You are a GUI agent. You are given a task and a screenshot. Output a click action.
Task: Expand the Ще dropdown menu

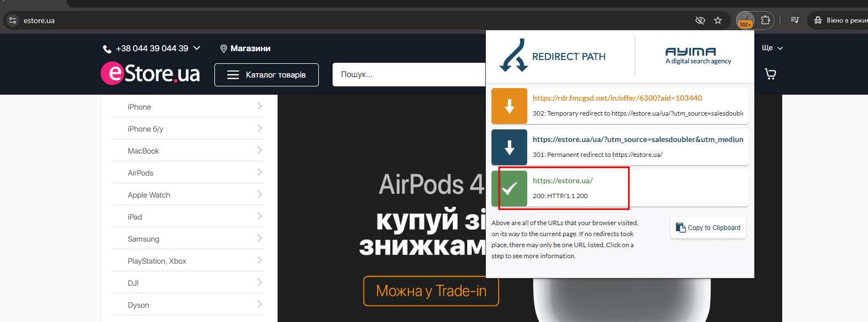click(772, 48)
